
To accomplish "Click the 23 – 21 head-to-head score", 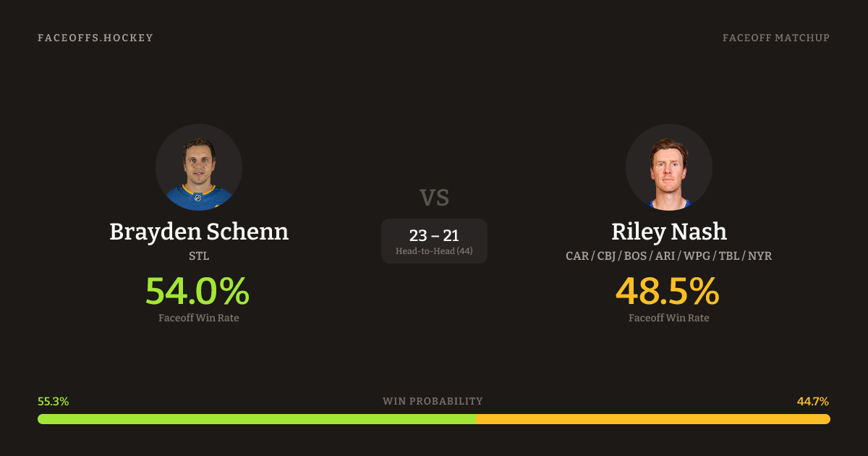I will (x=434, y=235).
